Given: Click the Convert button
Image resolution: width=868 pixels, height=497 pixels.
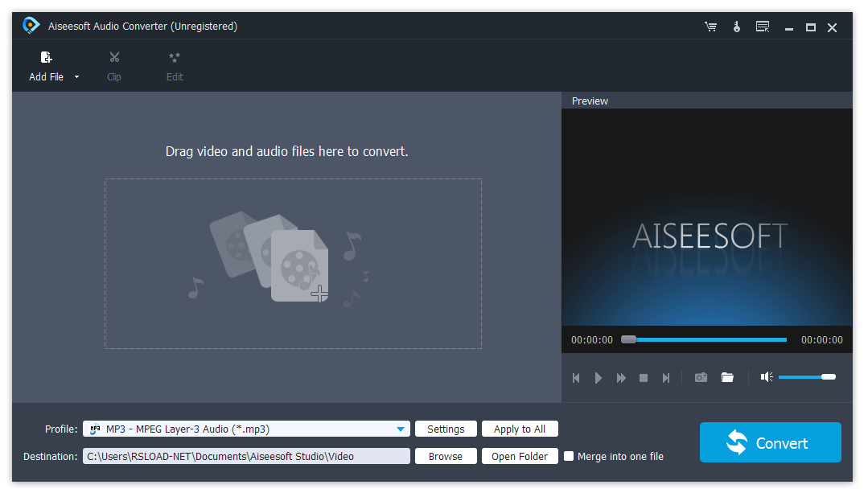Looking at the screenshot, I should [x=769, y=442].
